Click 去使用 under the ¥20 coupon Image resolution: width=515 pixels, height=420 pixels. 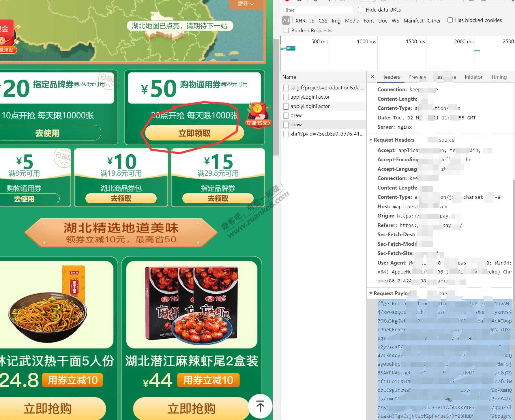[x=48, y=133]
